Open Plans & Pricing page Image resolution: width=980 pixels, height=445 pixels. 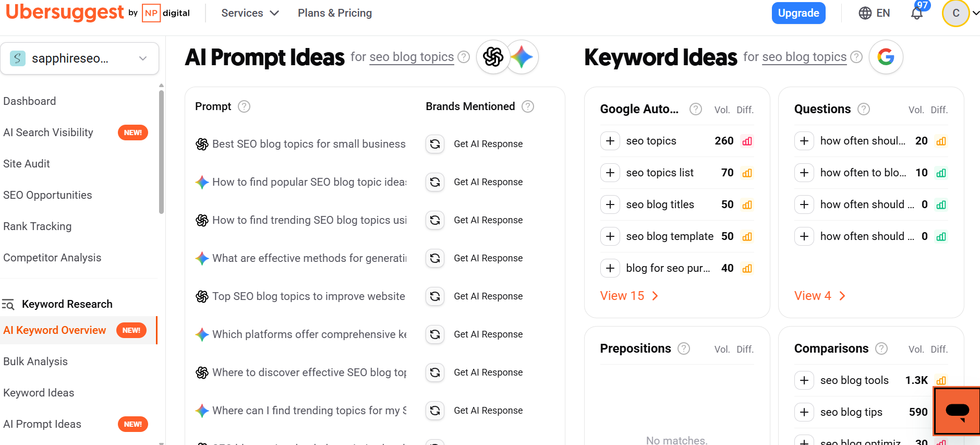[x=335, y=13]
